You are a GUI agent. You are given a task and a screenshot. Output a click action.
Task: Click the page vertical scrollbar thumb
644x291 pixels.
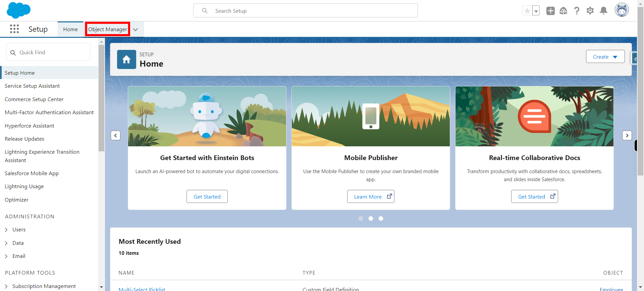tap(640, 90)
